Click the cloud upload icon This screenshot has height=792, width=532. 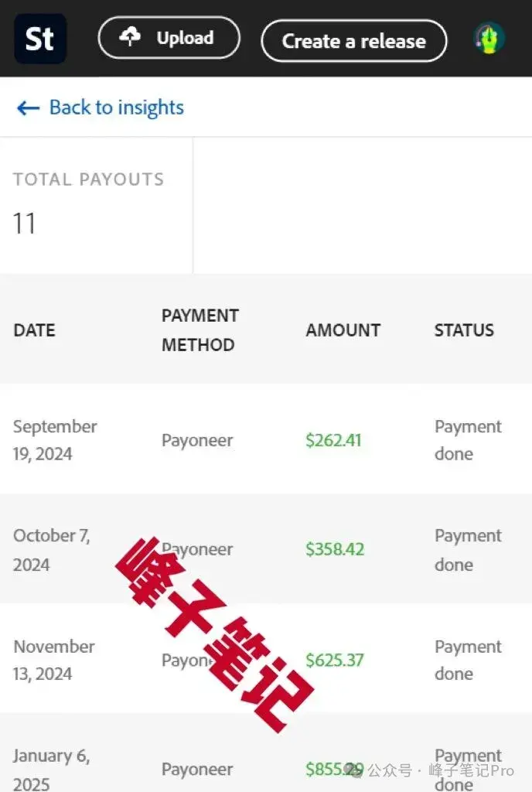coord(131,37)
